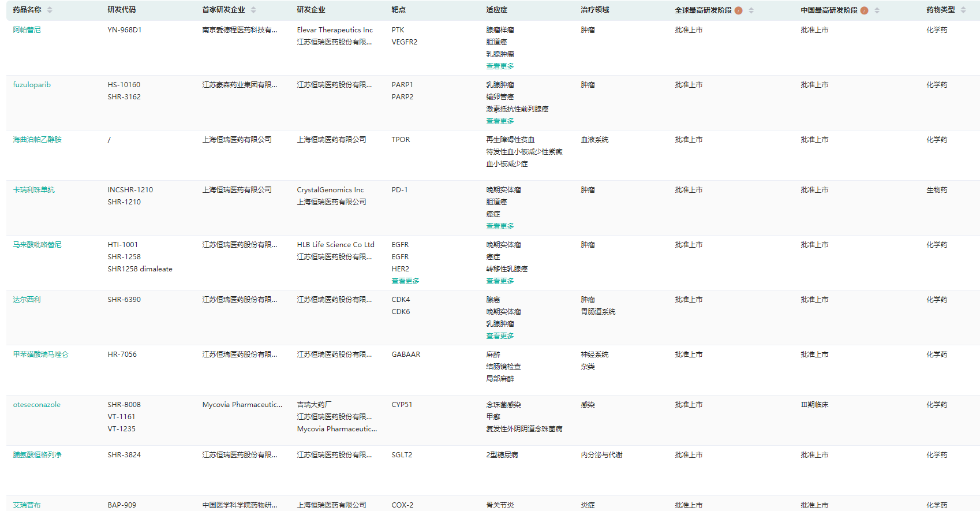This screenshot has width=980, height=511.
Task: Expand 查看更多 indications for fuzuloparib
Action: (500, 121)
